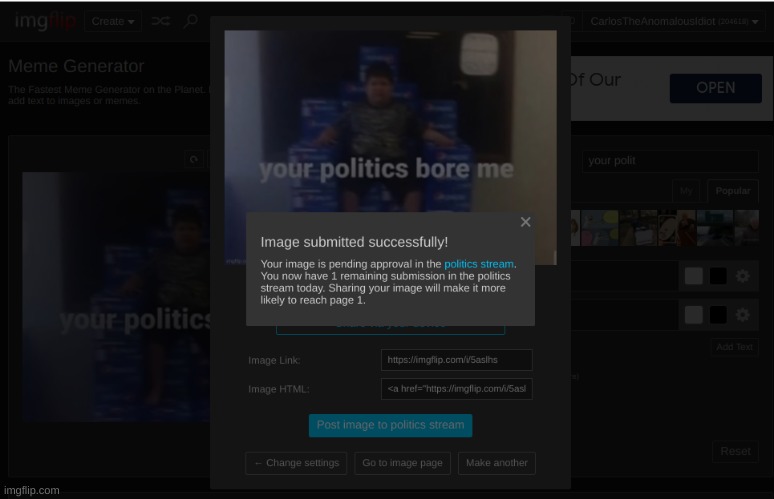This screenshot has height=499, width=774.
Task: Select the Image Link URL field
Action: click(456, 360)
